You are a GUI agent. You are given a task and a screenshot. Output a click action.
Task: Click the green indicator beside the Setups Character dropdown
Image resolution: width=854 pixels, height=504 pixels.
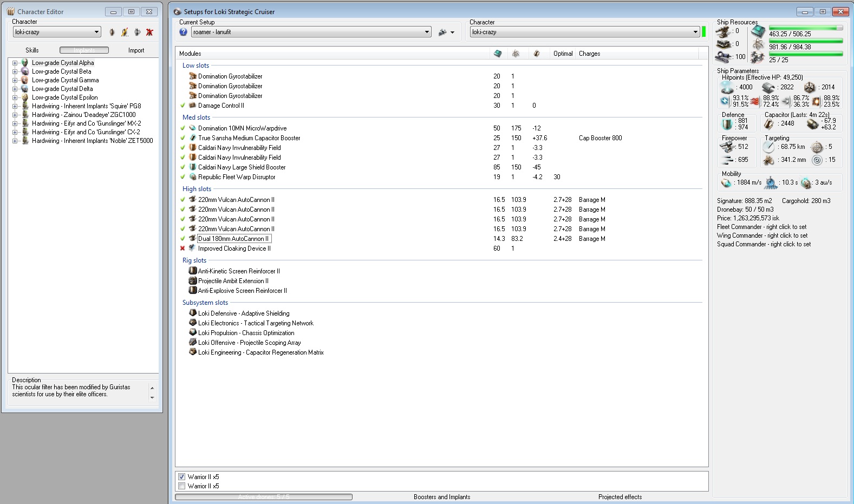click(704, 32)
